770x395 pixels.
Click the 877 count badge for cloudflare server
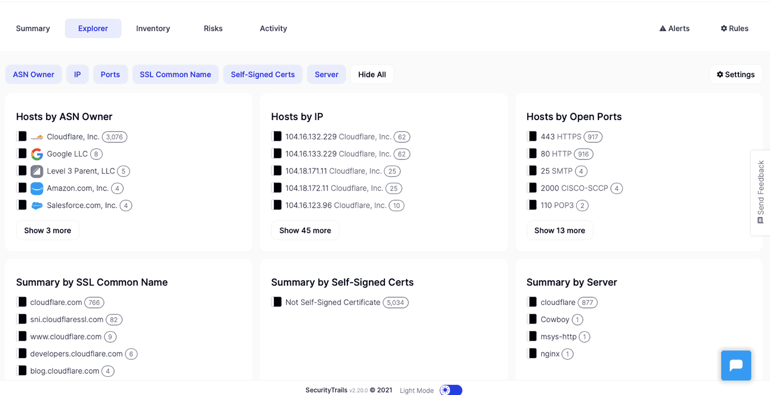click(x=587, y=303)
